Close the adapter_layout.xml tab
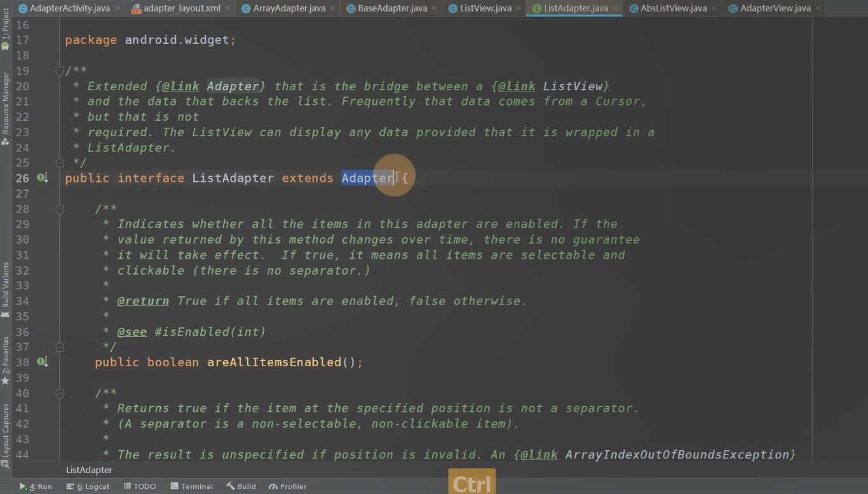Image resolution: width=868 pixels, height=494 pixels. click(x=228, y=9)
